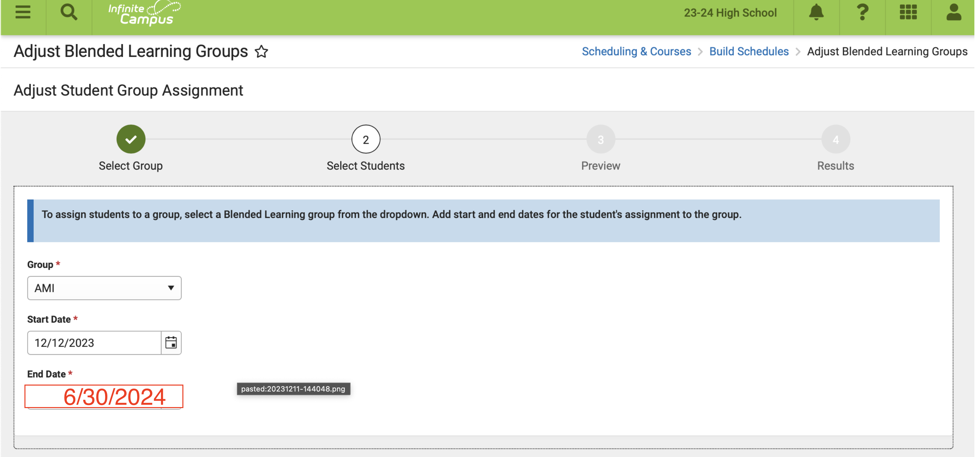
Task: Open the help question mark
Action: pyautogui.click(x=862, y=13)
